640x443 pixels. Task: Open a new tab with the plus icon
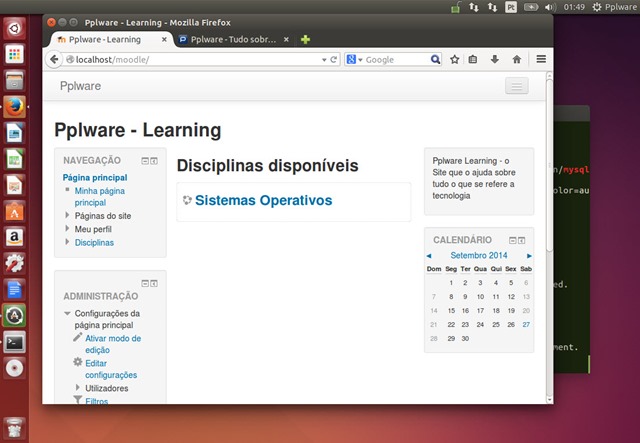(305, 40)
